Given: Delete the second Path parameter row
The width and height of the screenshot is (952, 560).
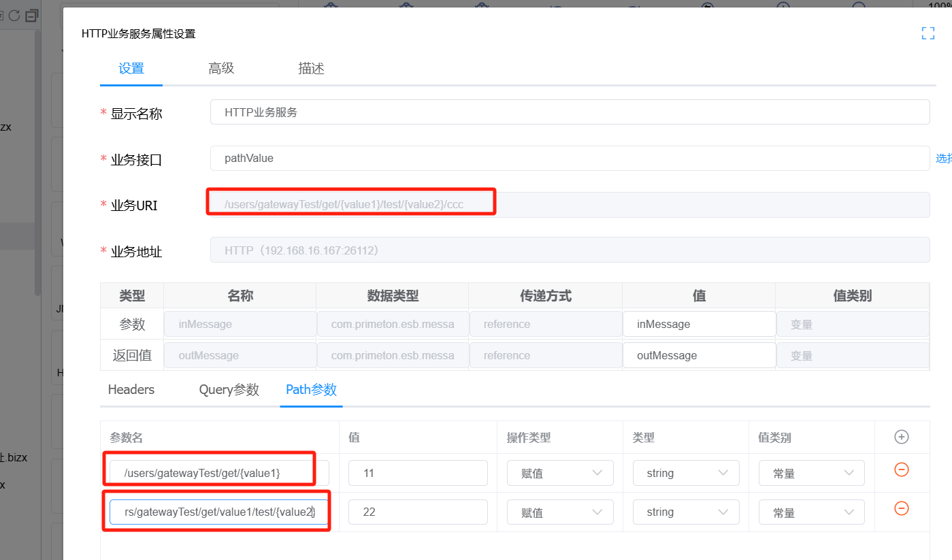Looking at the screenshot, I should pos(901,508).
